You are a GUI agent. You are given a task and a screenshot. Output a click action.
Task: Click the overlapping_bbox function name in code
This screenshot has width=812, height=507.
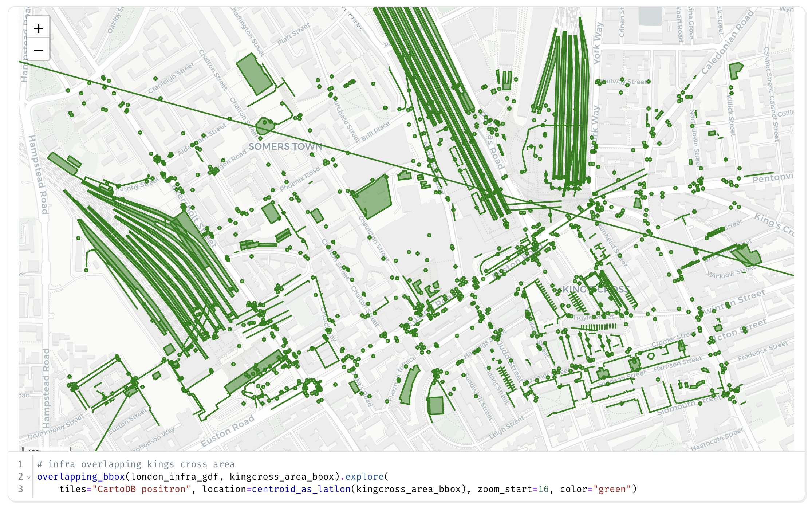coord(81,476)
